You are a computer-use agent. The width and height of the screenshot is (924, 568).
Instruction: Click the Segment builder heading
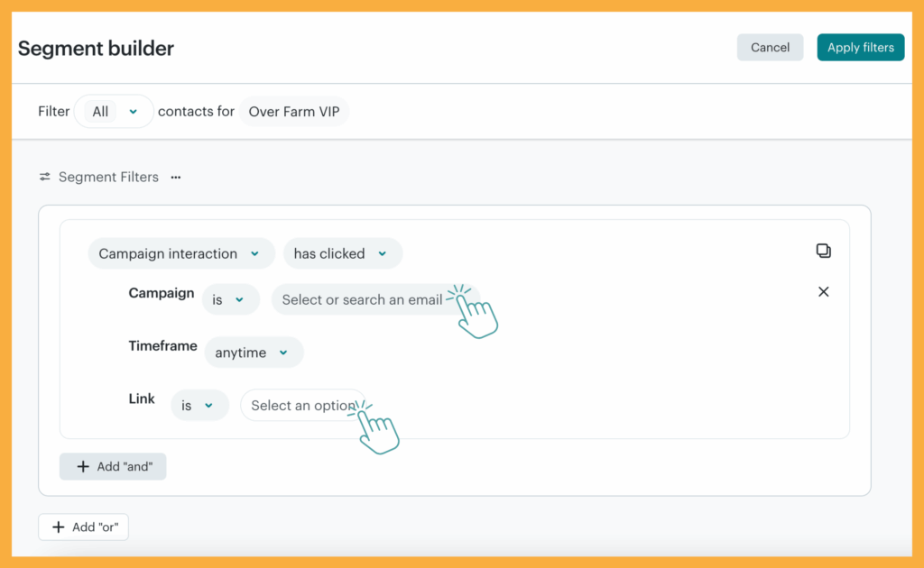coord(95,48)
